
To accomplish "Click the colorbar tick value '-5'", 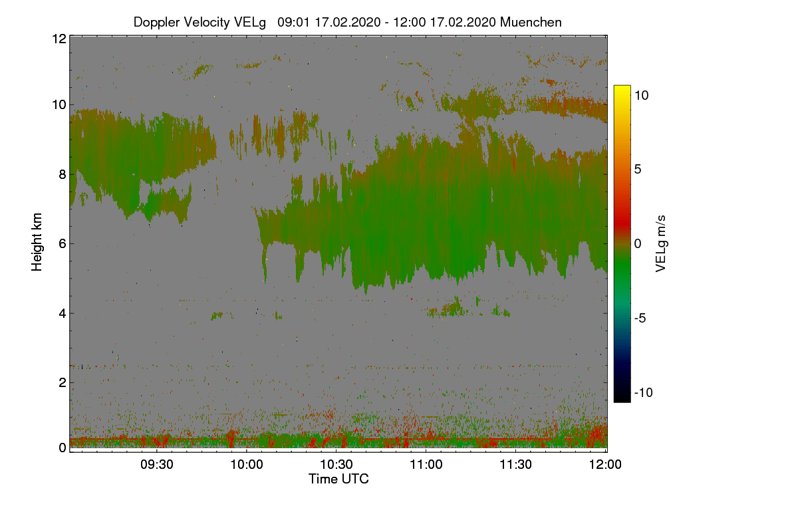I will (638, 318).
